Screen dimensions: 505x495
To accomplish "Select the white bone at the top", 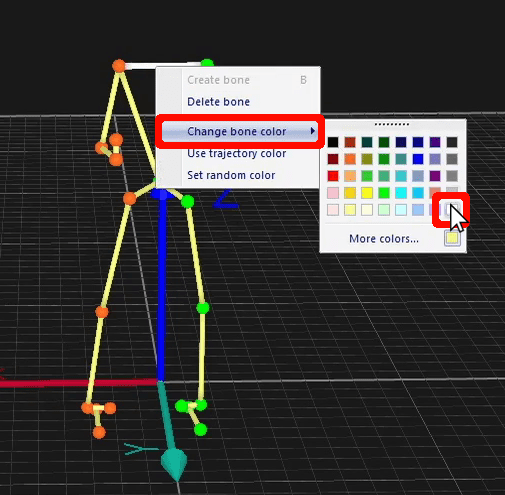I will (163, 65).
